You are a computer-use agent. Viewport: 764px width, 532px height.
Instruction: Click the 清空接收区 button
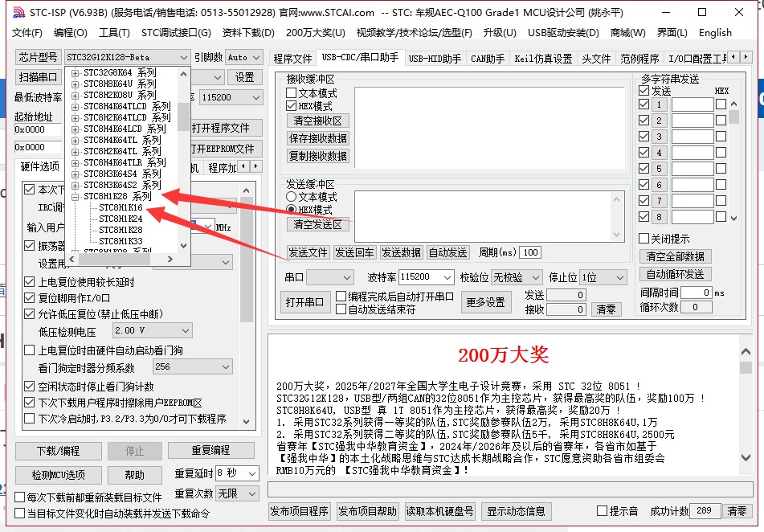click(317, 121)
